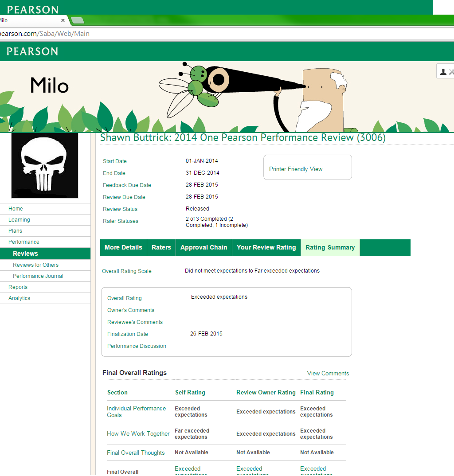Click the review title heading
Screen dimensions: 454x476
(243, 137)
